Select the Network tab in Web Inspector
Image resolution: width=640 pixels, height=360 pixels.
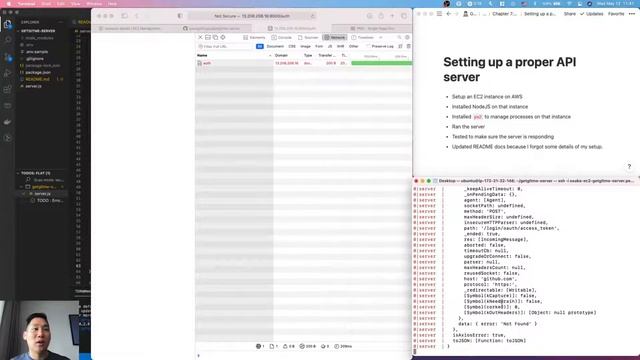pyautogui.click(x=335, y=37)
